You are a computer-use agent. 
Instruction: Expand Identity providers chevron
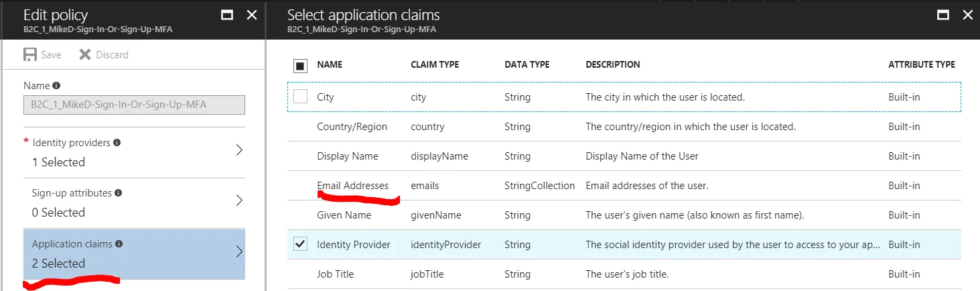239,150
